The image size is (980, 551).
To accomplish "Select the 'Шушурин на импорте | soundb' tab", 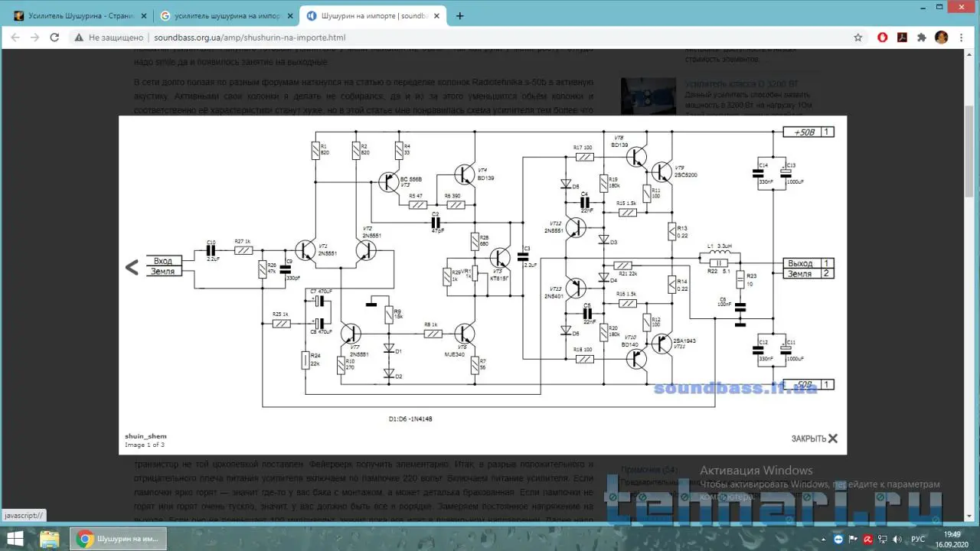I will point(373,15).
